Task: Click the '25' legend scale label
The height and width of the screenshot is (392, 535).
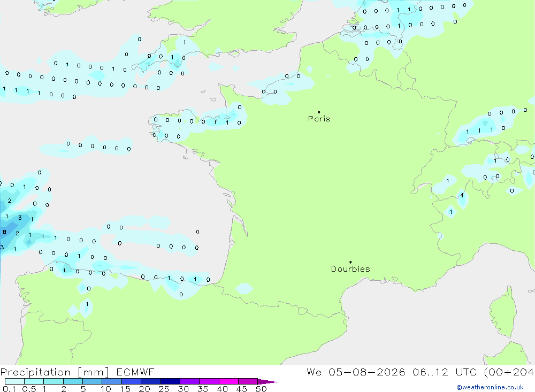Action: (164, 389)
